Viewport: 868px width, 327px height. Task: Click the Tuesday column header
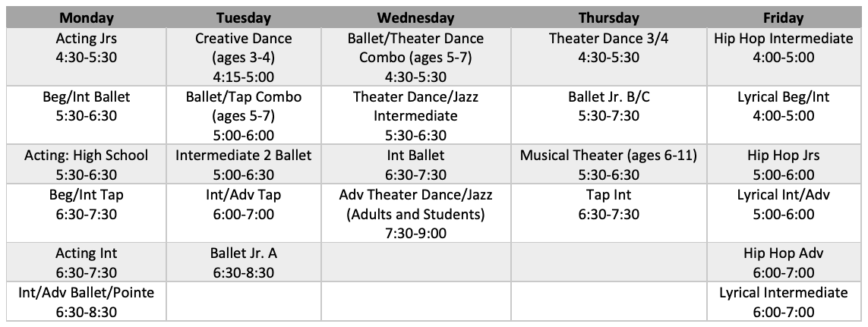pos(243,18)
